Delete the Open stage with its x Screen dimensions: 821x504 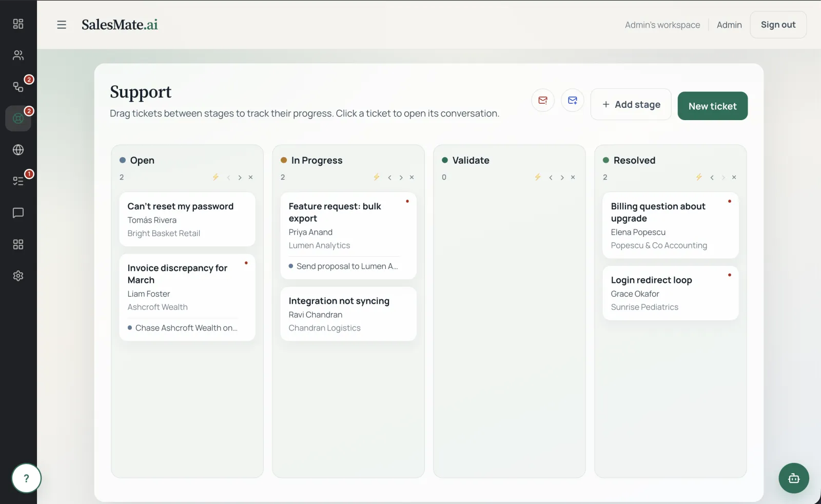251,178
